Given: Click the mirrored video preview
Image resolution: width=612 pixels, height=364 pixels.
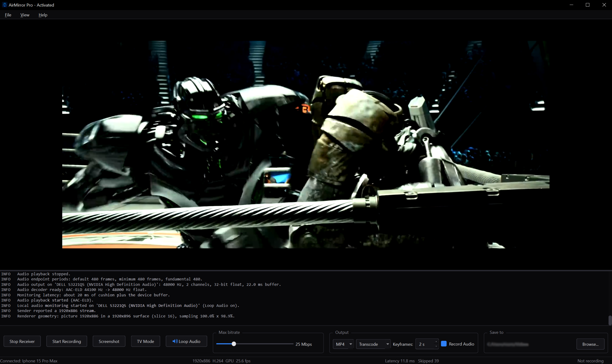Looking at the screenshot, I should (x=306, y=144).
